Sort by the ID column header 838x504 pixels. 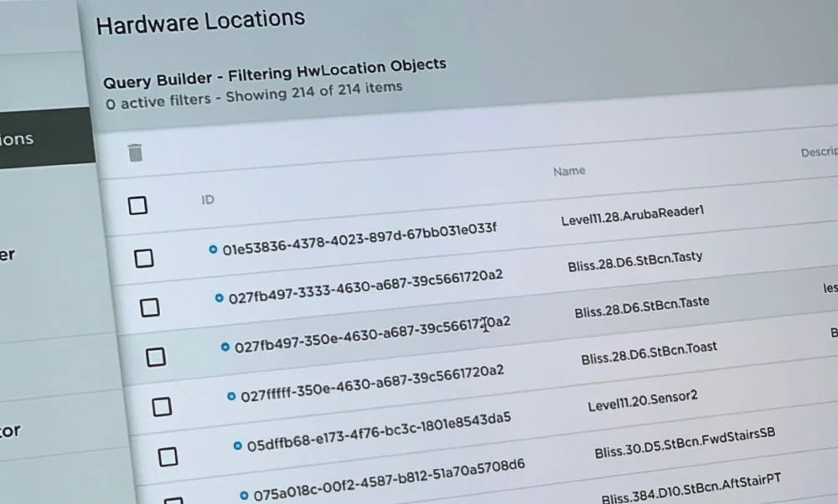208,200
